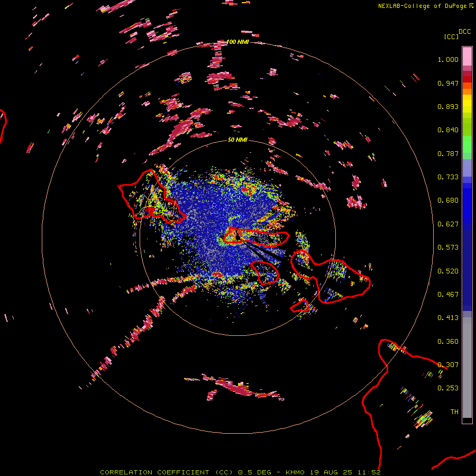This screenshot has height=476, width=476.
Task: Click the 0.680 scale label
Action: [x=448, y=200]
